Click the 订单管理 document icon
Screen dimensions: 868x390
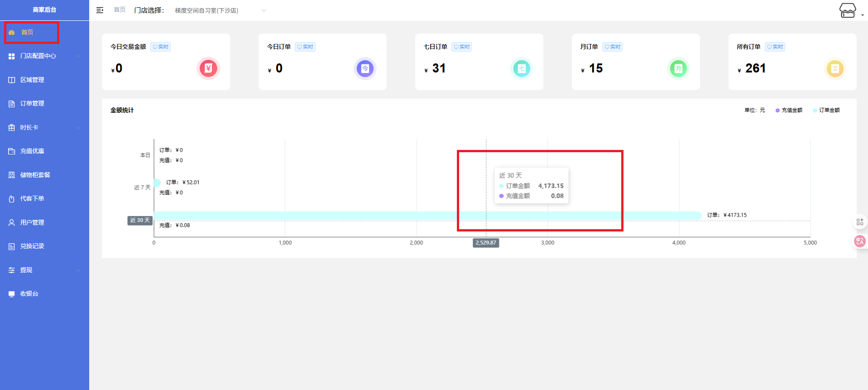point(12,104)
